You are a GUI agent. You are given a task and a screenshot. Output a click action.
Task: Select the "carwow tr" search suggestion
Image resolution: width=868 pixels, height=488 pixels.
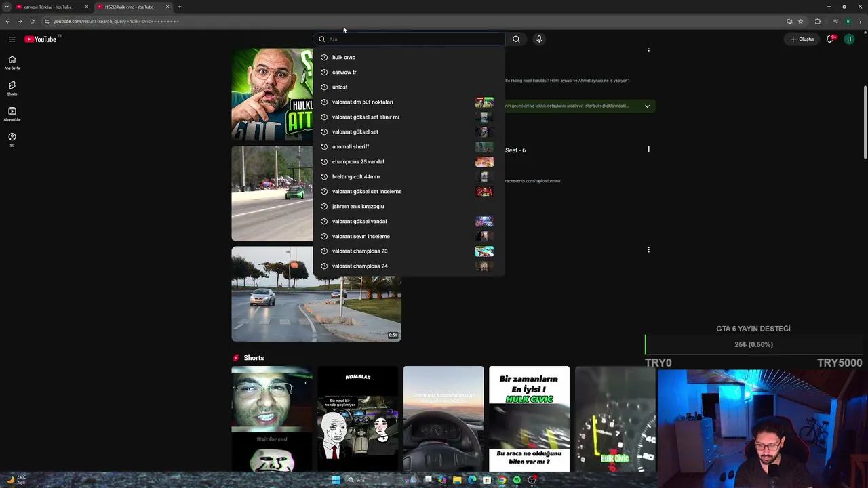click(409, 73)
